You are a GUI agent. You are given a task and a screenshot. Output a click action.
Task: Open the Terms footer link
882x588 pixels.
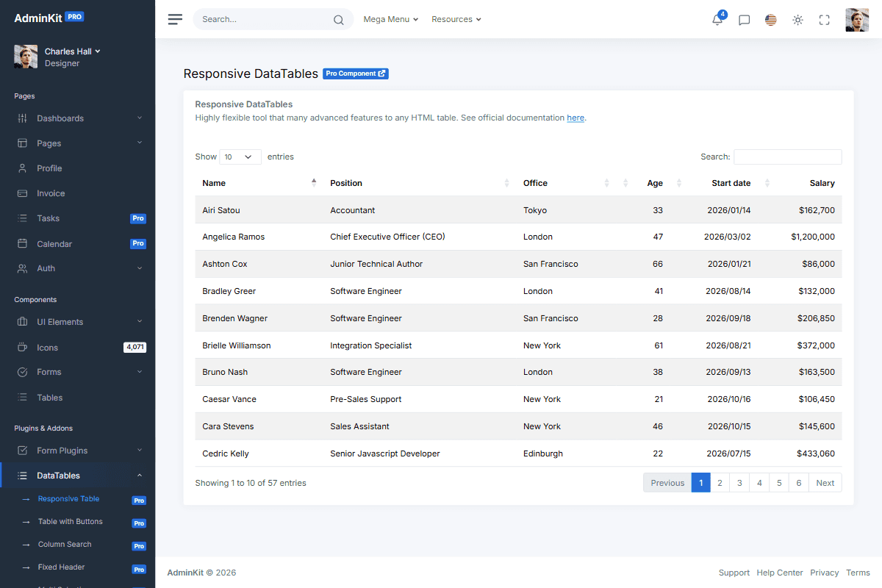pyautogui.click(x=858, y=573)
